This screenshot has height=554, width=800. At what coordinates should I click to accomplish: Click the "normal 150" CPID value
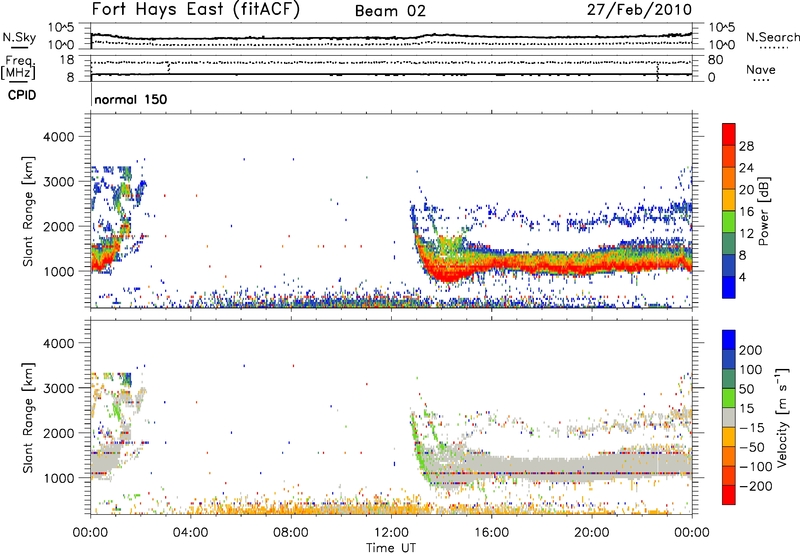pos(131,99)
